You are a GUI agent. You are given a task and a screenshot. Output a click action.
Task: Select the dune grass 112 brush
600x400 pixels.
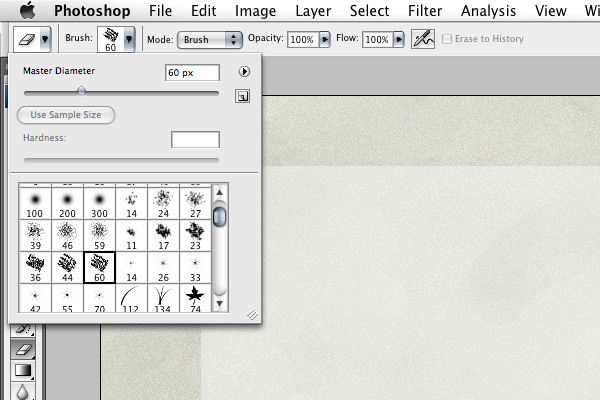(131, 298)
